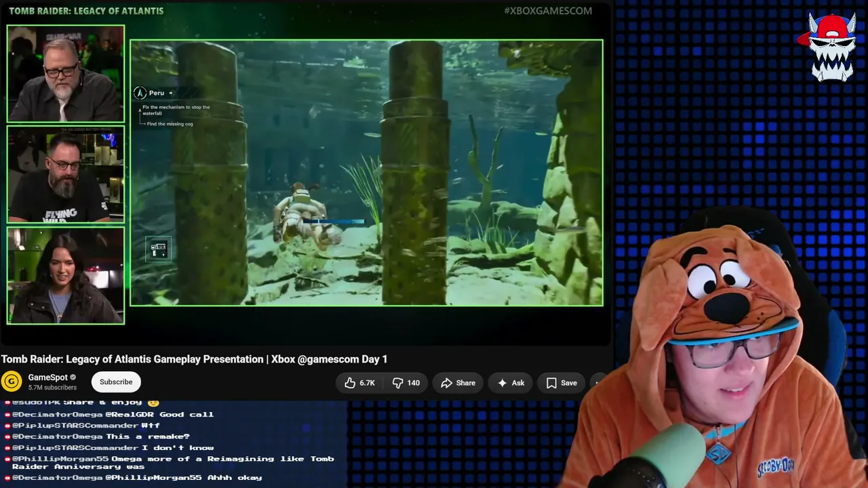The width and height of the screenshot is (868, 488).
Task: Click the streamer's spiky mascot logo
Action: click(831, 47)
